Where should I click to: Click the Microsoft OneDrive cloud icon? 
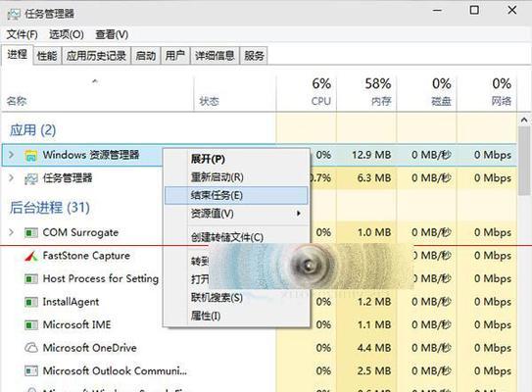pyautogui.click(x=31, y=348)
